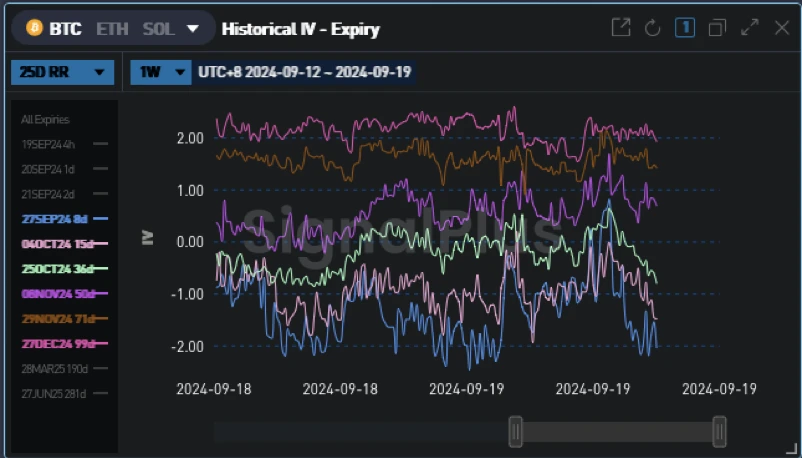Viewport: 802px width, 458px height.
Task: Click the duplicate panel icon
Action: tap(717, 28)
